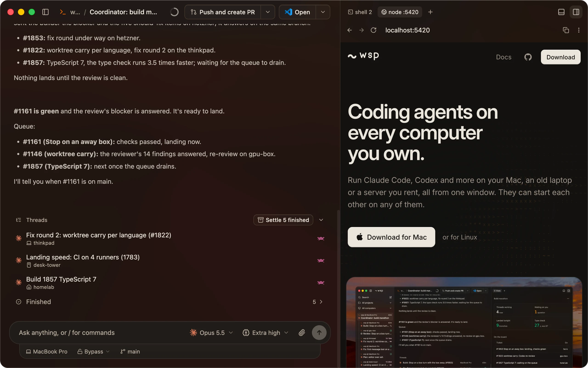Follow the or for Linux link
The height and width of the screenshot is (368, 588).
click(460, 237)
